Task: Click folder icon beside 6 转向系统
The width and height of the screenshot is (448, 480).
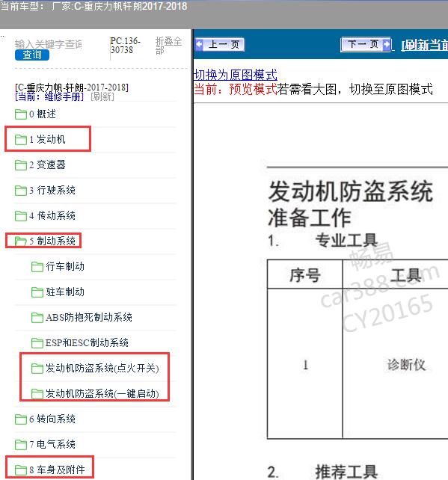Action: pos(20,419)
